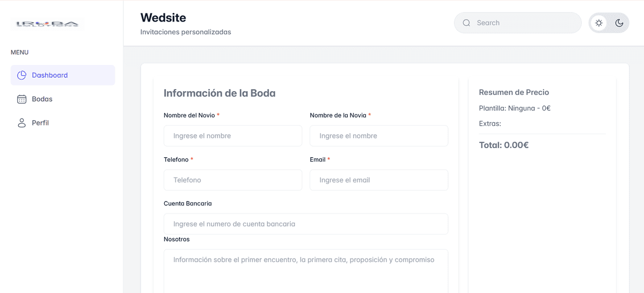The height and width of the screenshot is (293, 644).
Task: Click the Telefono input field
Action: point(233,180)
